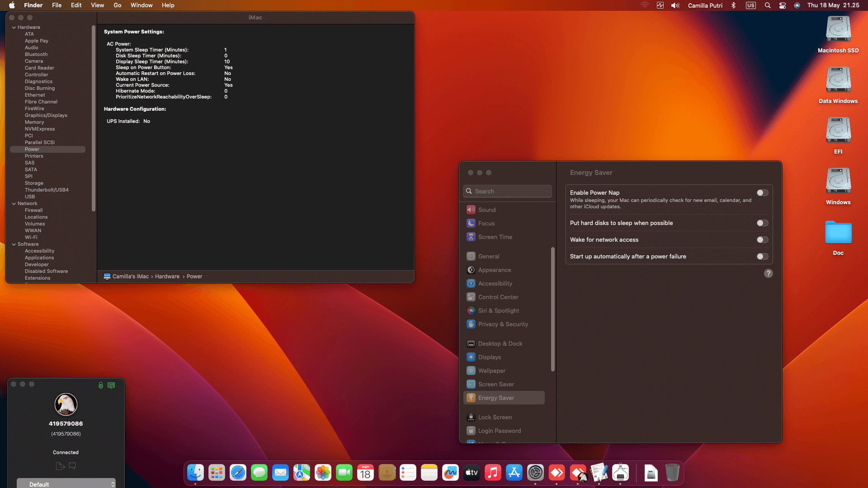Select Graphics/Displays in System Information sidebar
Viewport: 868px width, 488px height.
46,115
